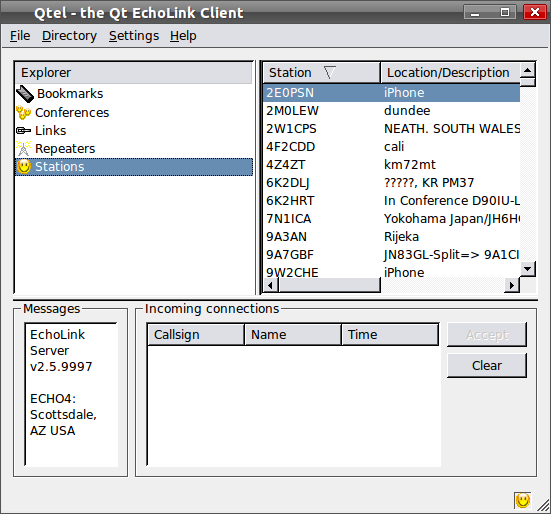Select station 2M0LEW dundee row
551x514 pixels.
[x=391, y=111]
